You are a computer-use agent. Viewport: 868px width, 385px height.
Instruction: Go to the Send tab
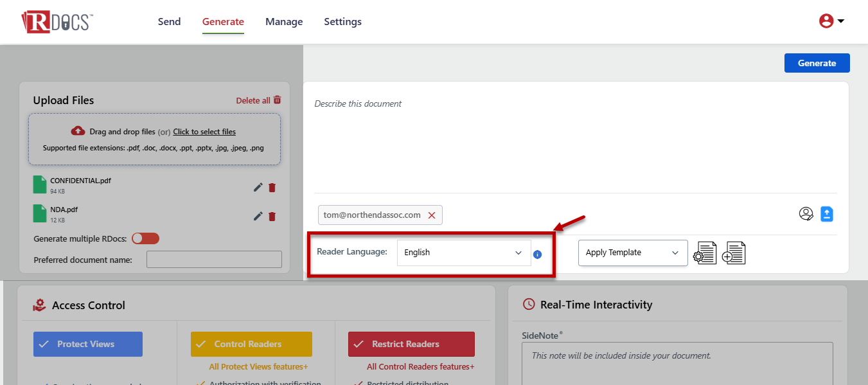(x=169, y=22)
